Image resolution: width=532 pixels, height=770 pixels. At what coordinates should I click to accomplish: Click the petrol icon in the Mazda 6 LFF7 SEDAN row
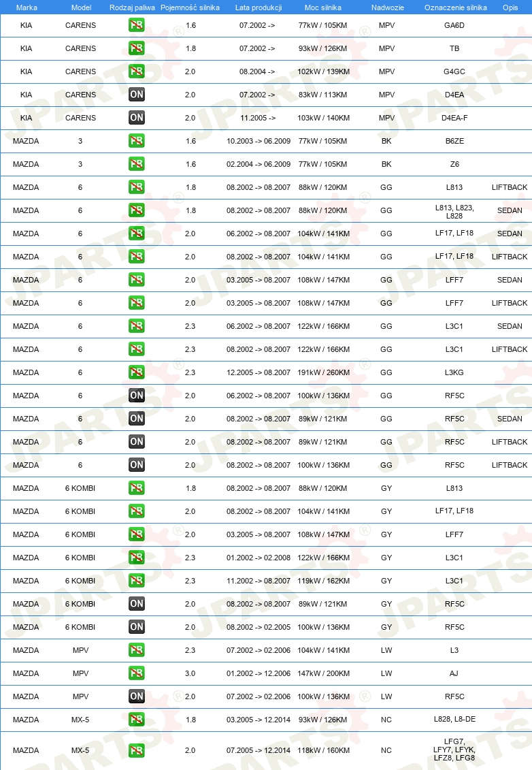click(137, 280)
